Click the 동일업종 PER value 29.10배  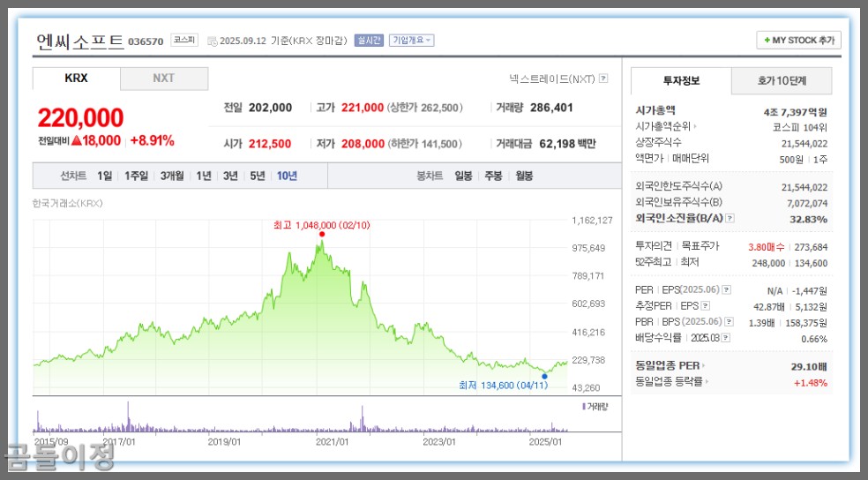tap(809, 366)
